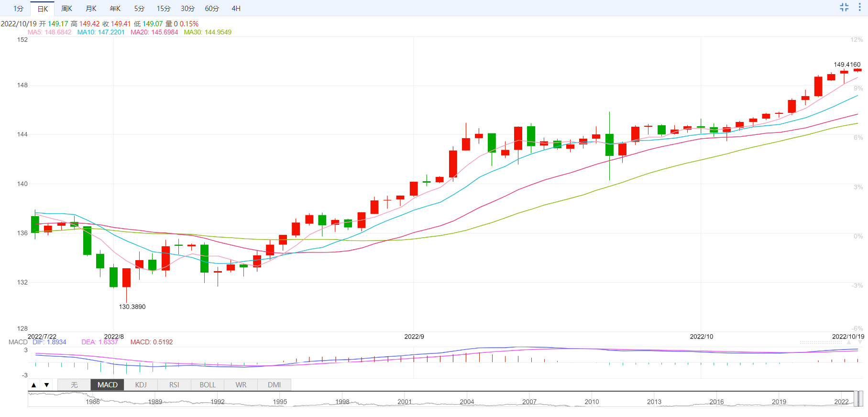Open the three-dot more options menu
Viewport: 868px width, 417px height.
[x=859, y=7]
